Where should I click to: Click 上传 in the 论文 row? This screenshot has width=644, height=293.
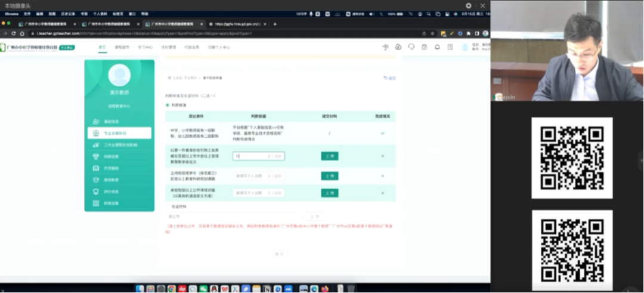click(x=329, y=156)
